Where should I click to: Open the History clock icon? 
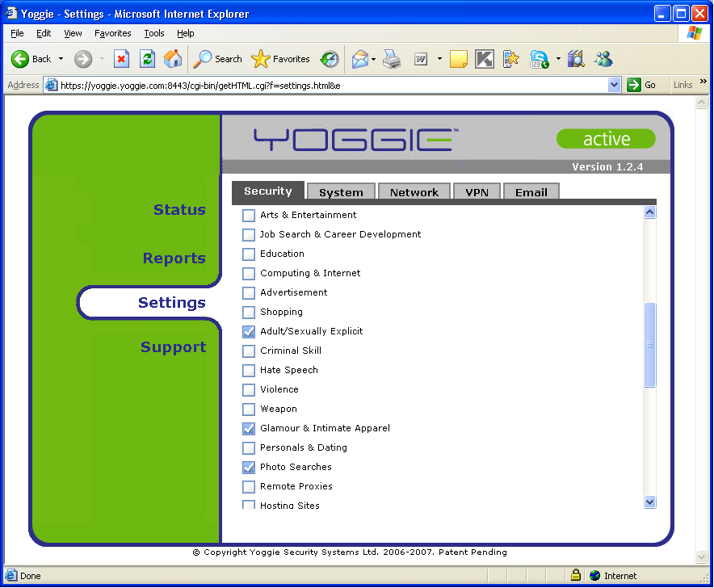pos(330,59)
